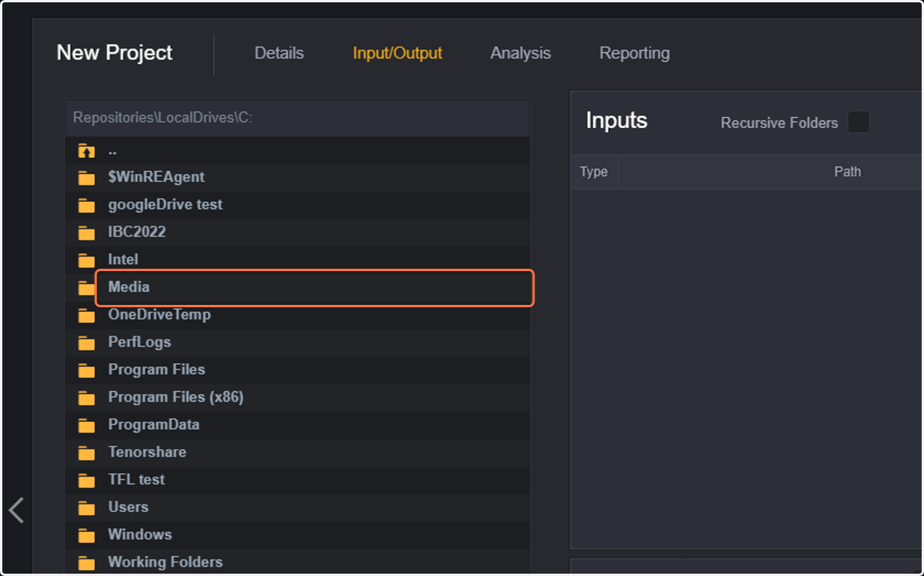
Task: Click the Working Folders folder icon
Action: point(86,563)
